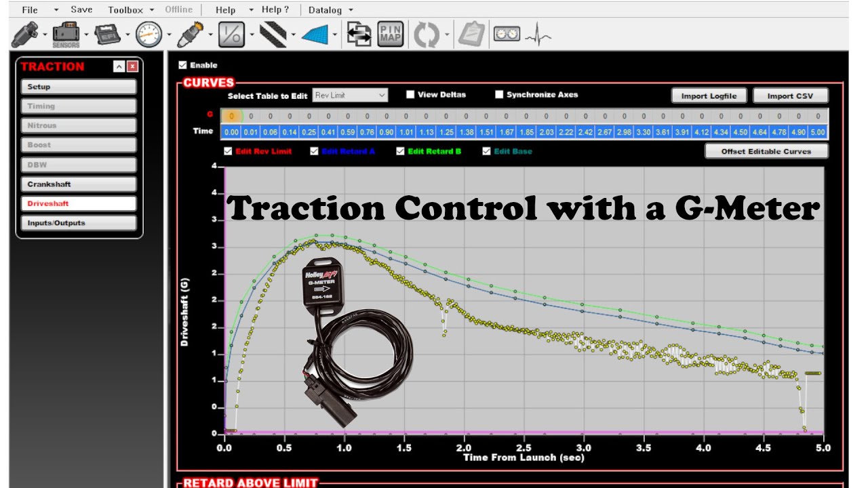868x488 pixels.
Task: Open the Help menu
Action: click(x=226, y=10)
